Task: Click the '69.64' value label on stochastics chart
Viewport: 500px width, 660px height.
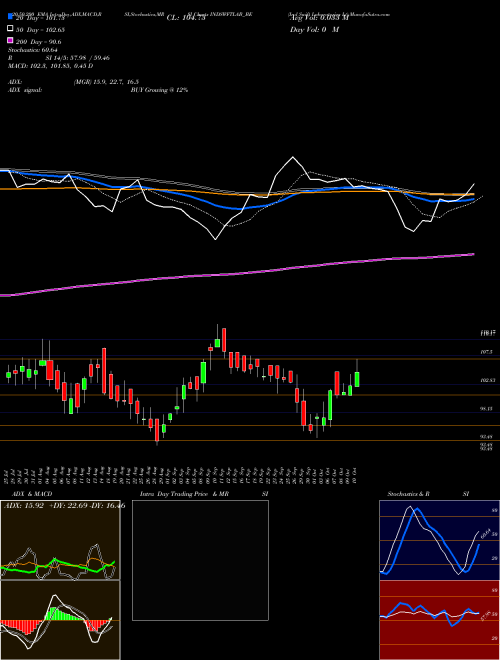Action: (484, 534)
